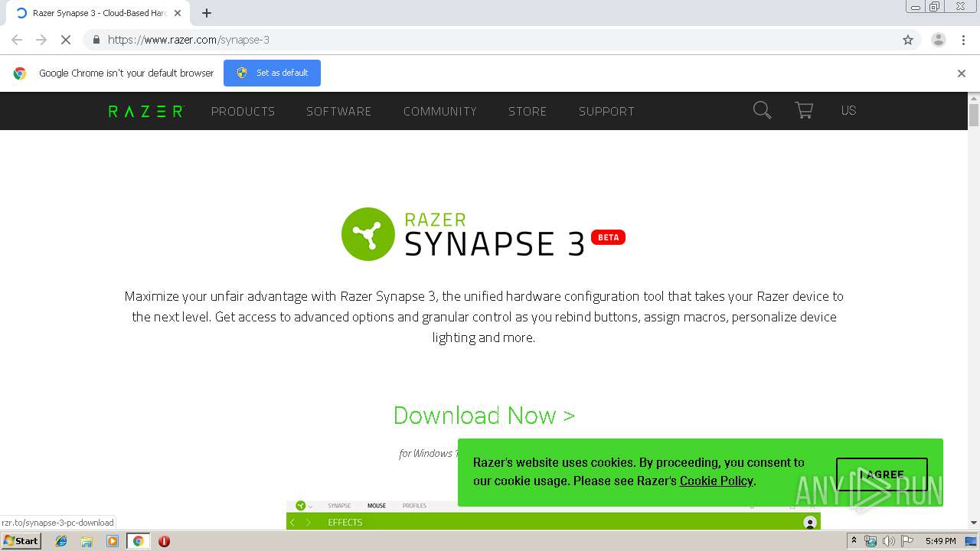Click the Show desktop button in tray

coord(972,541)
